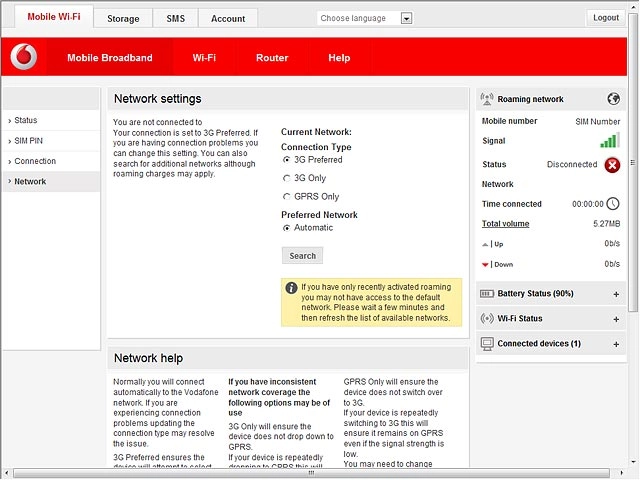Go to Connection in the sidebar
The height and width of the screenshot is (480, 640).
click(51, 161)
